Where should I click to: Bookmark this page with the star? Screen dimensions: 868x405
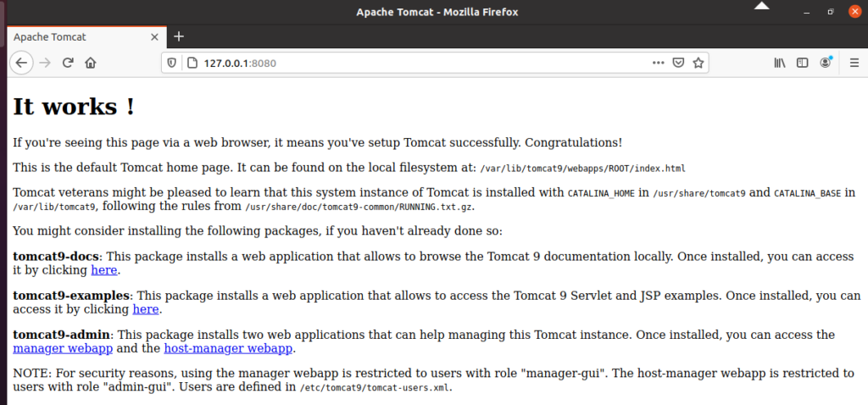click(698, 63)
